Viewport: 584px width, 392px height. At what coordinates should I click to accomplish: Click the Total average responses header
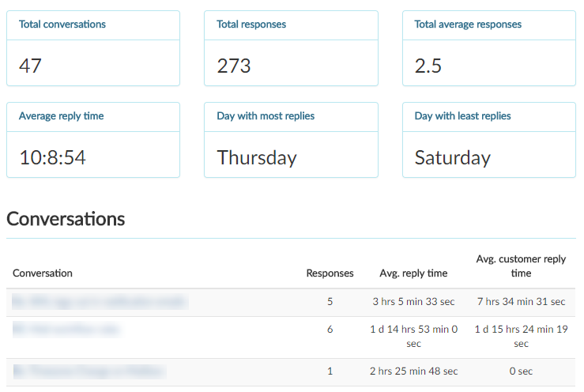tap(468, 24)
